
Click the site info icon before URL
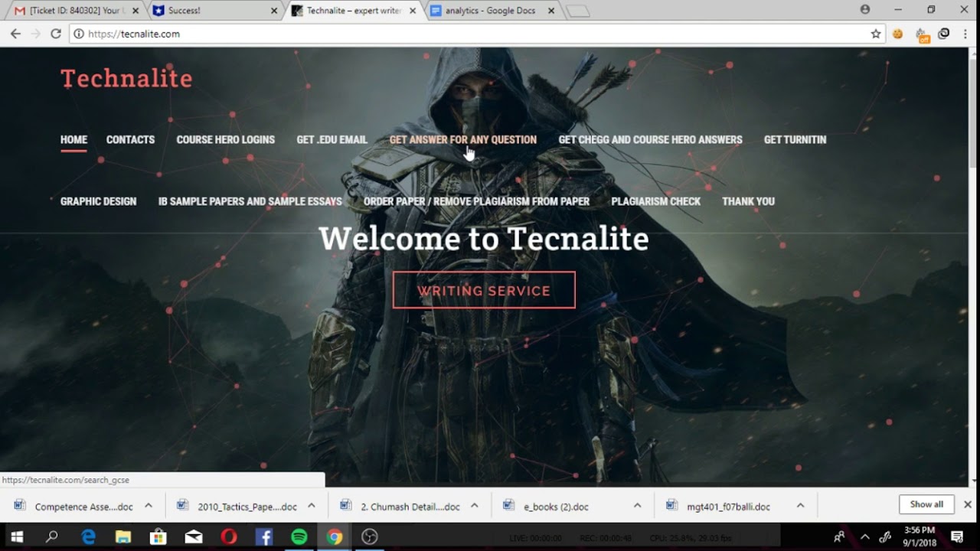coord(79,34)
